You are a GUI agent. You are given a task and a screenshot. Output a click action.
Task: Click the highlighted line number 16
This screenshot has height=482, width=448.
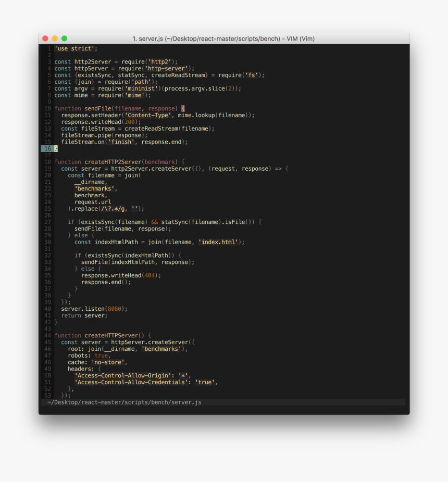47,148
